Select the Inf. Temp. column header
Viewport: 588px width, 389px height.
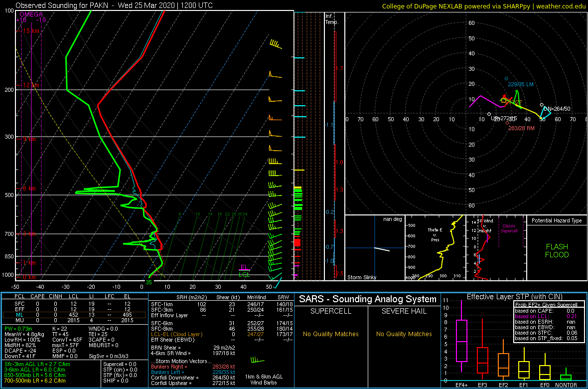click(x=332, y=19)
